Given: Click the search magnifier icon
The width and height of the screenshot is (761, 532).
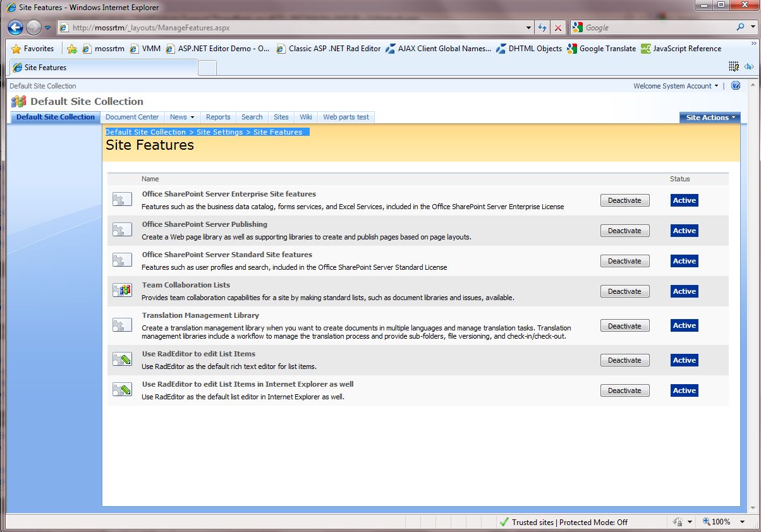Looking at the screenshot, I should tap(741, 28).
